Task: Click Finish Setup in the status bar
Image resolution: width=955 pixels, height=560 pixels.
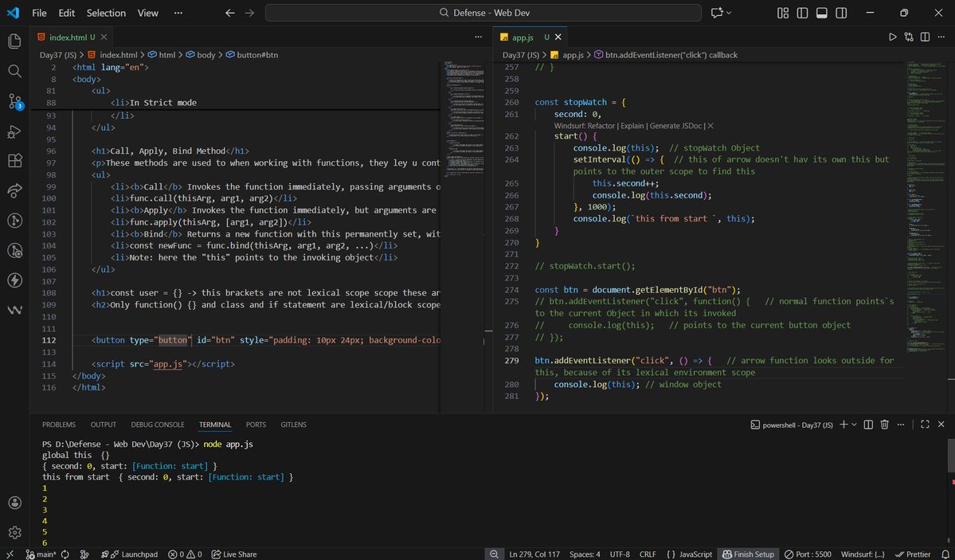Action: [748, 554]
